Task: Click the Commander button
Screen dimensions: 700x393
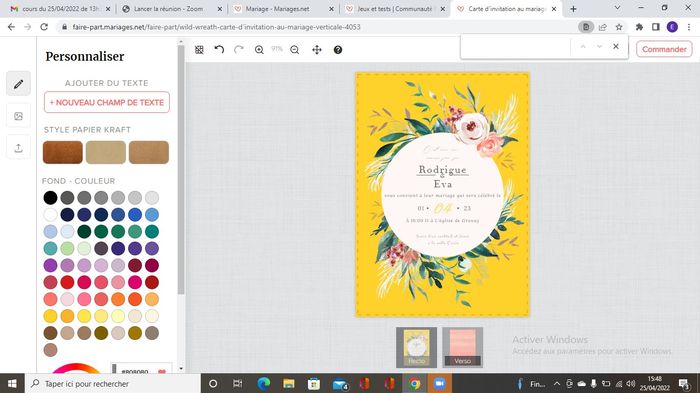Action: [x=664, y=49]
